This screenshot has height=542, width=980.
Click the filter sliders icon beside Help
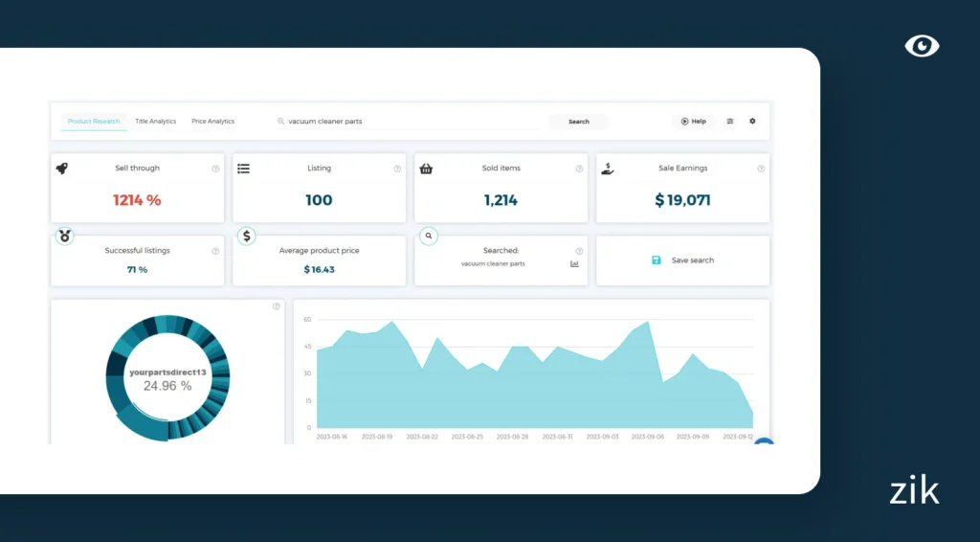[x=730, y=122]
